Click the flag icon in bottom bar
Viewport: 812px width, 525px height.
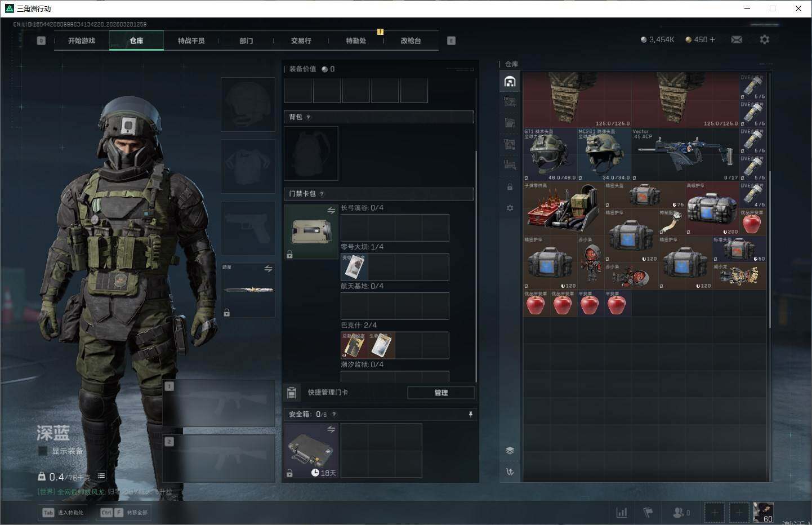pyautogui.click(x=648, y=513)
